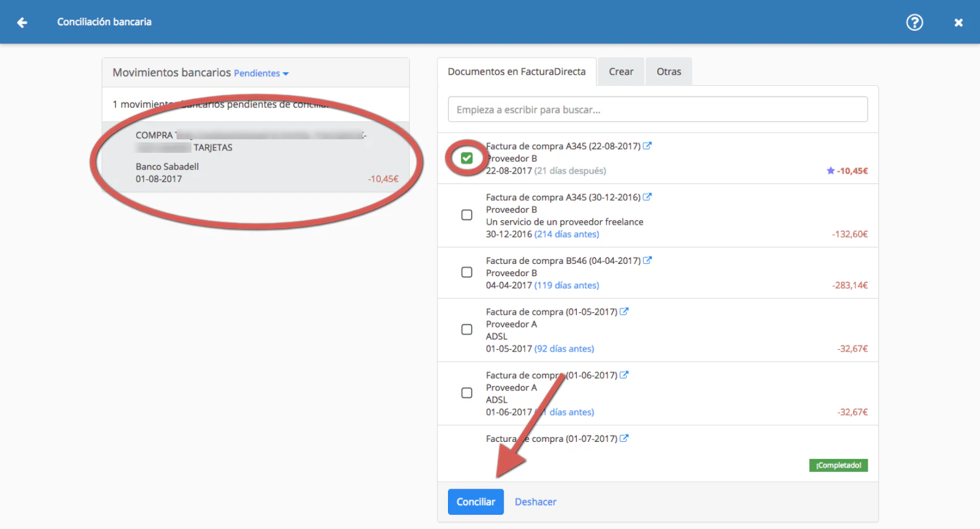Open the help question mark icon
This screenshot has width=980, height=529.
point(914,23)
